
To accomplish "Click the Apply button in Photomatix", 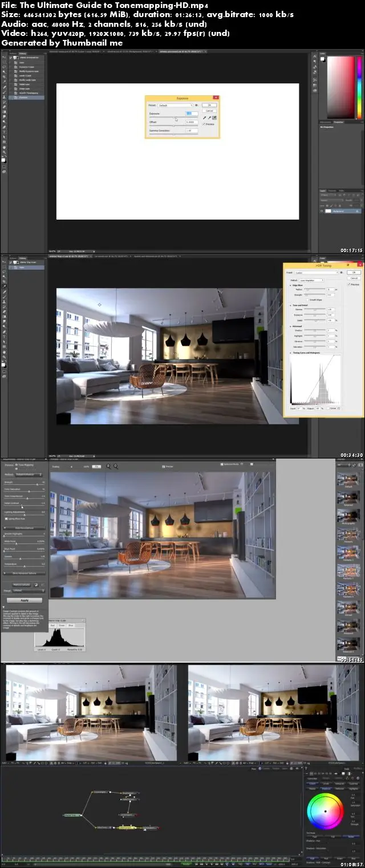I will [x=25, y=600].
